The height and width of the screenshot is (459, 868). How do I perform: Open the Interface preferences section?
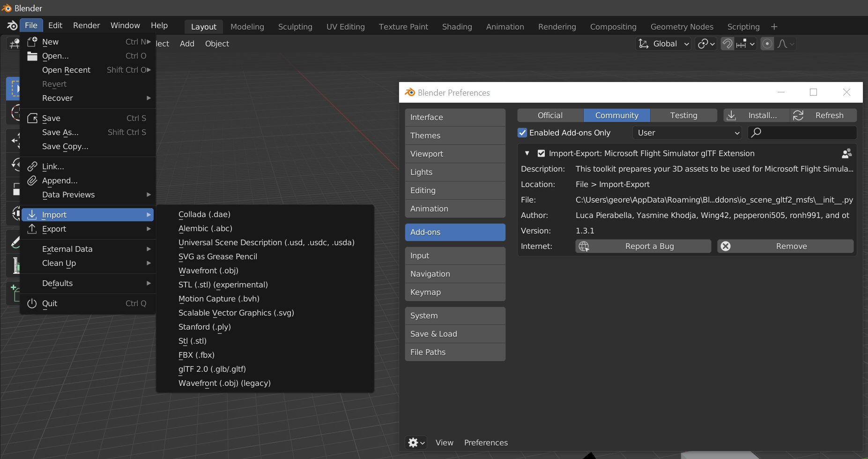click(455, 117)
